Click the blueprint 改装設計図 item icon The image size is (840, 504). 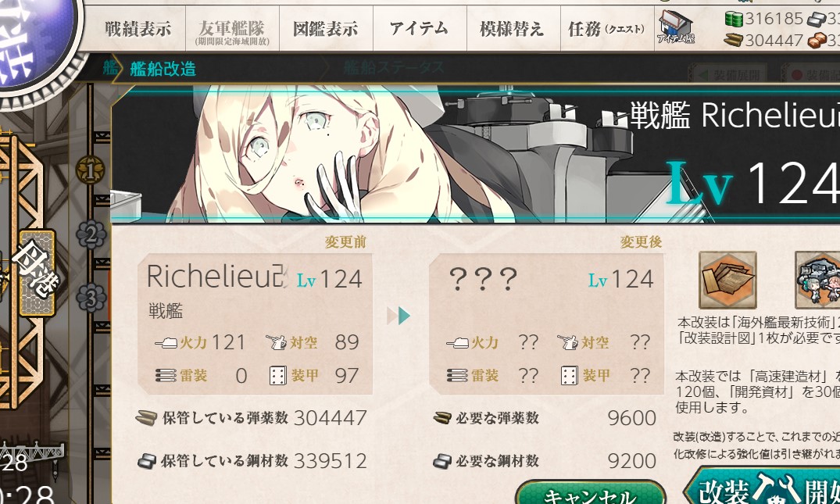727,280
